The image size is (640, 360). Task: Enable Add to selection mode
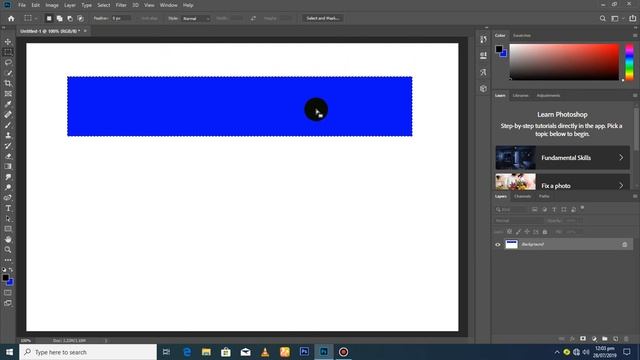[59, 18]
